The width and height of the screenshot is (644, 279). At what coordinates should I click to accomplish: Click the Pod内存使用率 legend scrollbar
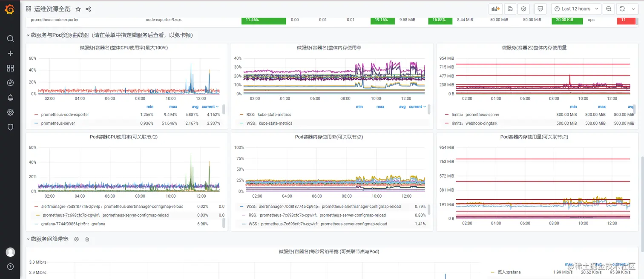pyautogui.click(x=429, y=209)
